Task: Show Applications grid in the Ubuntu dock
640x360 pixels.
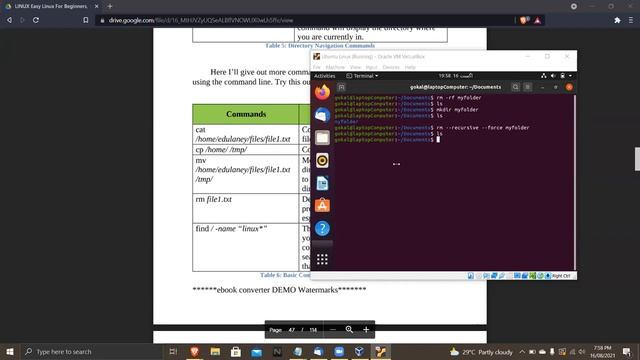Action: pyautogui.click(x=322, y=259)
